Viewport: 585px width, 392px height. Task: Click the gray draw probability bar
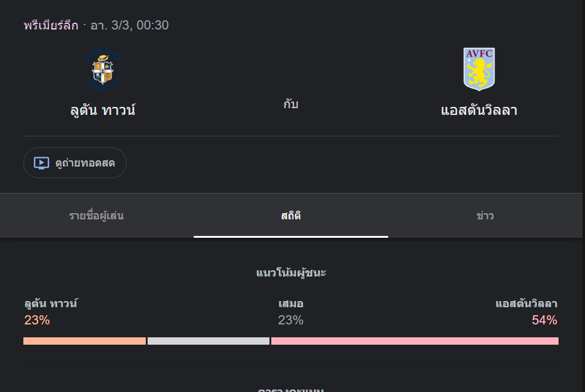click(208, 341)
